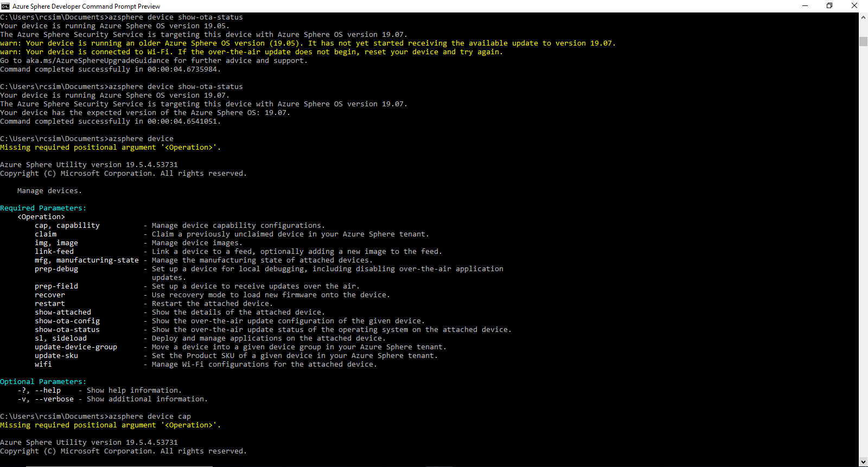Click 'Set the Product SKU' description
Screen dimensions: 868x467
pyautogui.click(x=295, y=356)
